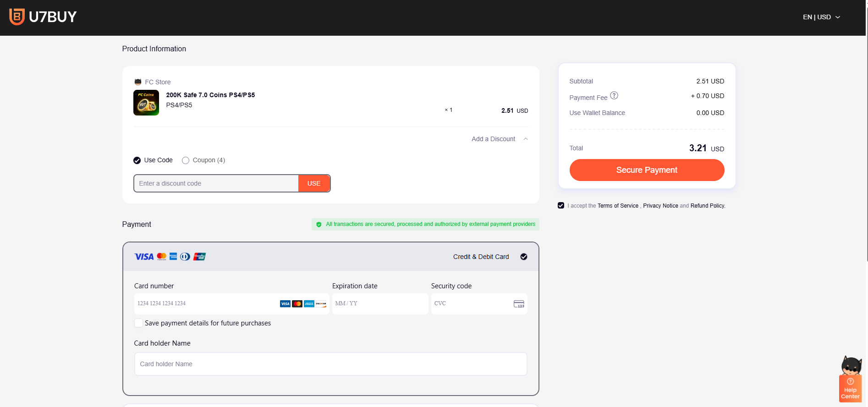Click product title 200K Safe 7.0 Coins PS4/PS5
Image resolution: width=868 pixels, height=407 pixels.
(x=210, y=95)
